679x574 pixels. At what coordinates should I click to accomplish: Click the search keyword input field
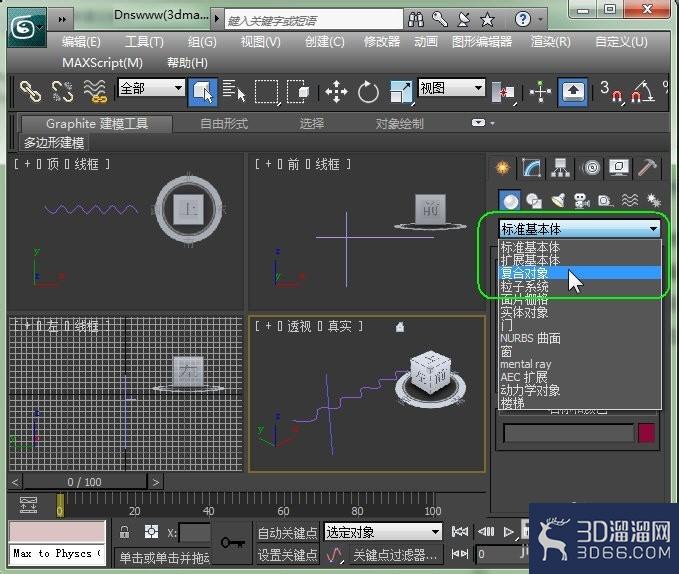pyautogui.click(x=313, y=20)
